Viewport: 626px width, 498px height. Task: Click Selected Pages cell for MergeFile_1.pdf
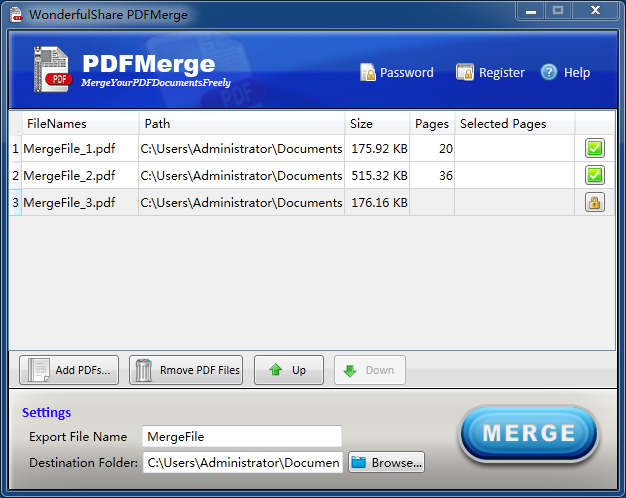pos(514,149)
